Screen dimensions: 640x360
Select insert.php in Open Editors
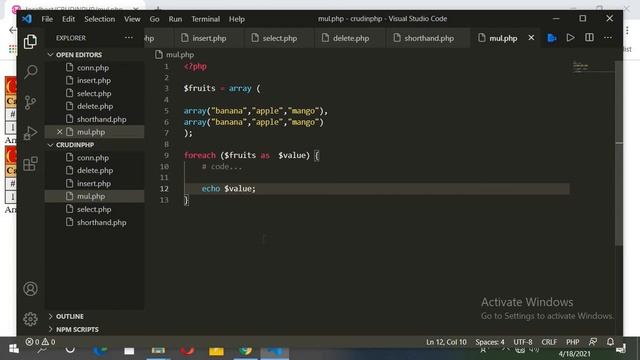pyautogui.click(x=93, y=80)
